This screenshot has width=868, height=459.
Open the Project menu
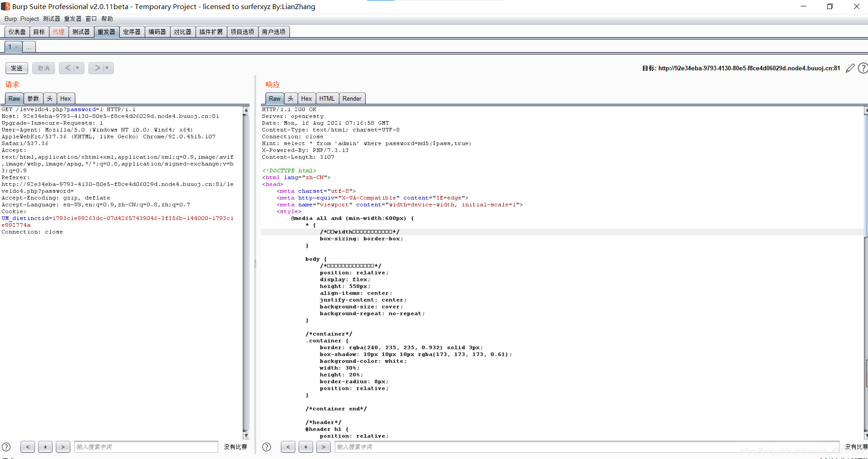coord(29,19)
